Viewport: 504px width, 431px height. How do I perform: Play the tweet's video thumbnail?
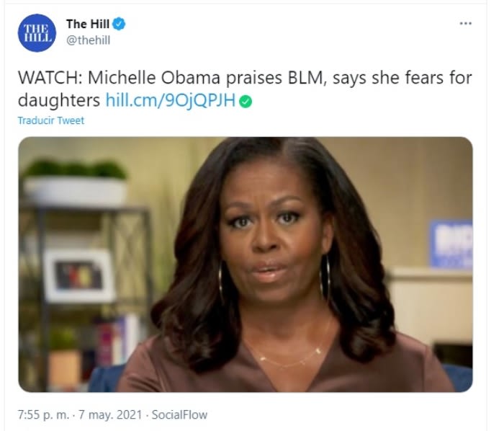pyautogui.click(x=246, y=265)
